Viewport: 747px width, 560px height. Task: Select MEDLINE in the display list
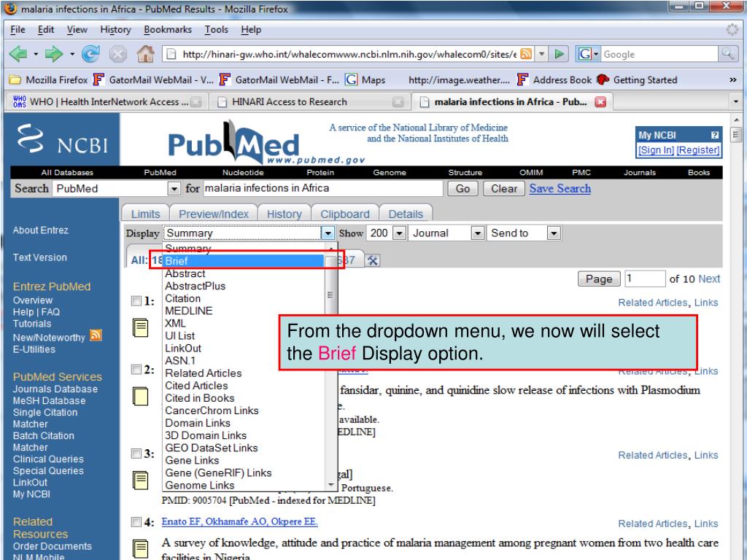(x=189, y=311)
